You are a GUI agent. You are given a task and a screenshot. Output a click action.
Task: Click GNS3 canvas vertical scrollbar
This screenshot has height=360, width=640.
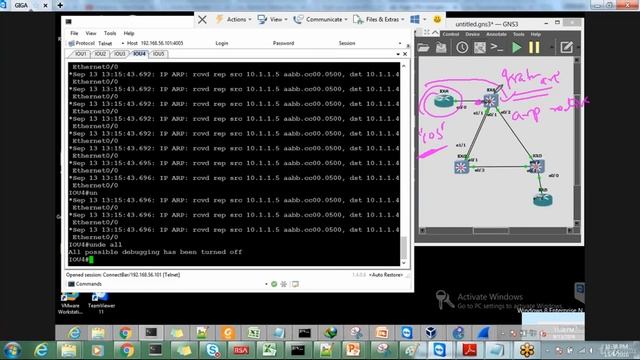pyautogui.click(x=577, y=140)
